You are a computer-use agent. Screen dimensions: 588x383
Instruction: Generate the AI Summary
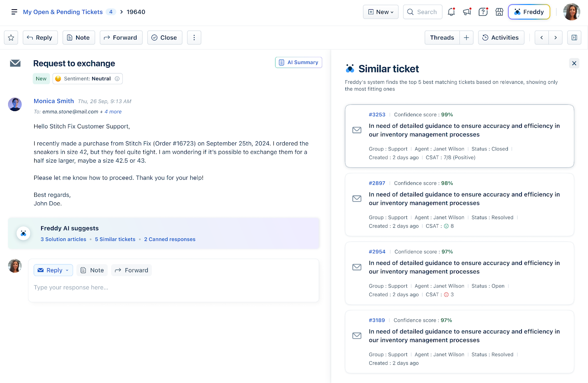[298, 63]
